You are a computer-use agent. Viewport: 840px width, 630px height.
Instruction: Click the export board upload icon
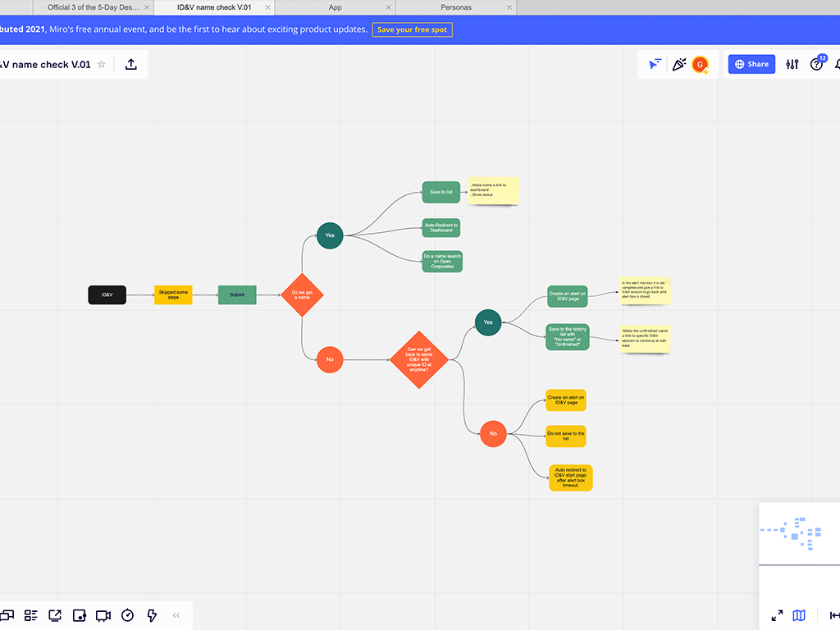[x=131, y=64]
